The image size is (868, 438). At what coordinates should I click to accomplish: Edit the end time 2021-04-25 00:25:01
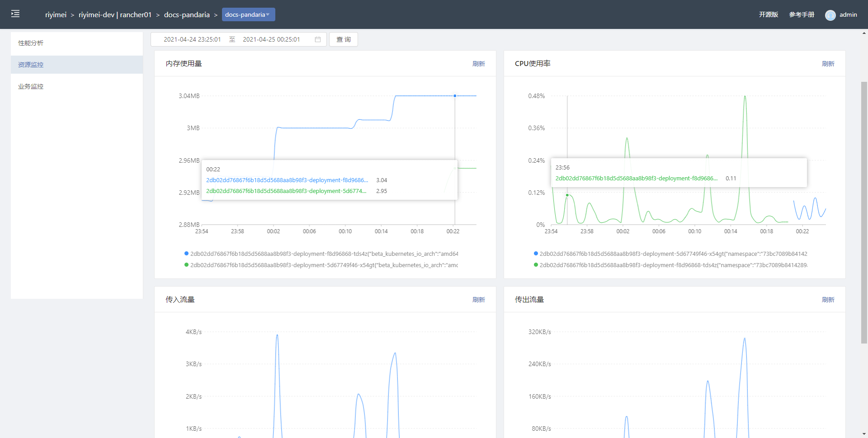click(271, 39)
